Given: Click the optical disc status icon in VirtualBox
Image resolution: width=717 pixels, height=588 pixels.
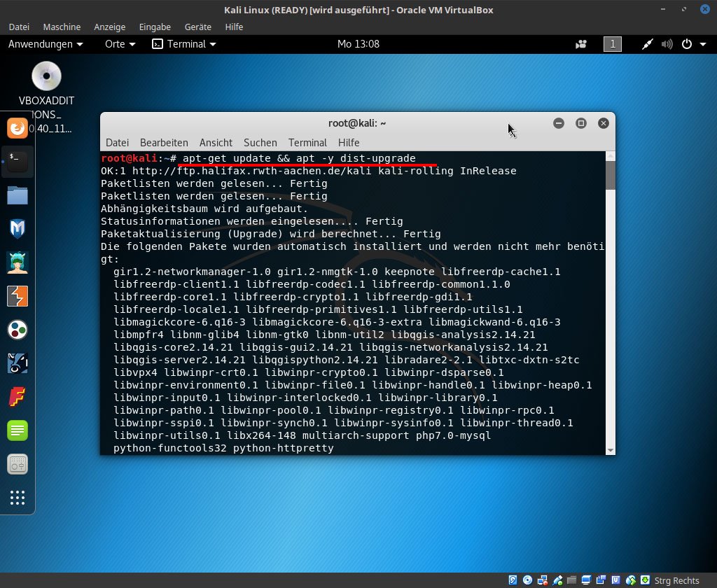Looking at the screenshot, I should [528, 580].
